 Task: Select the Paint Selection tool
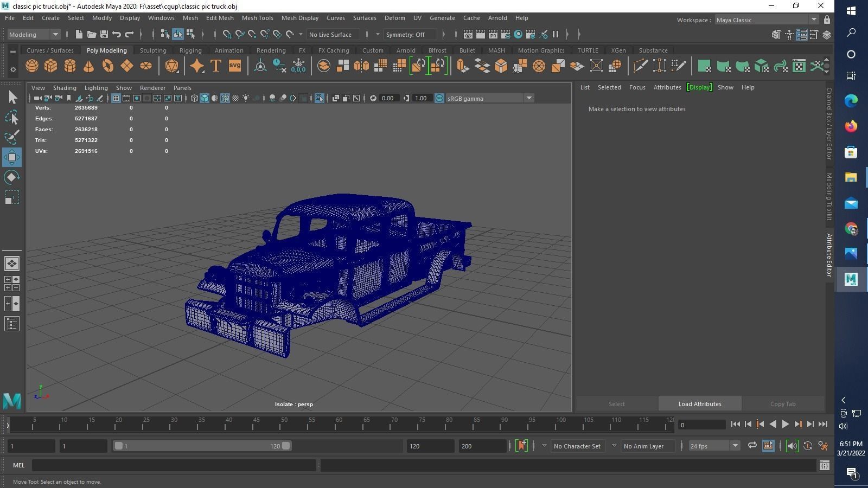coord(12,137)
